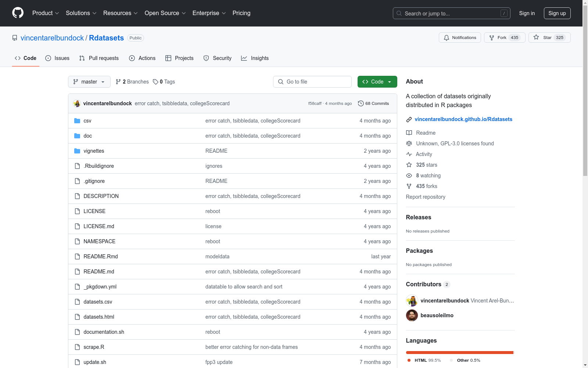This screenshot has height=368, width=588.
Task: Open the csv folder icon
Action: [x=77, y=121]
